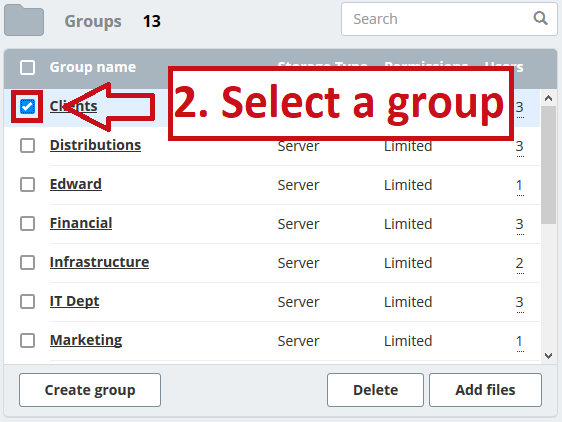Open the Infrastructure group link

coord(99,262)
